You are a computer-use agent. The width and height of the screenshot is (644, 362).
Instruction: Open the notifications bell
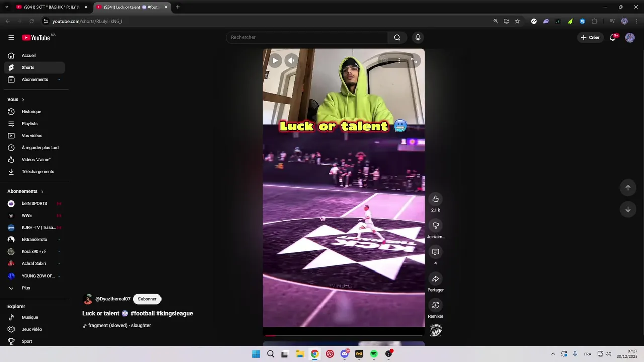[x=613, y=38]
